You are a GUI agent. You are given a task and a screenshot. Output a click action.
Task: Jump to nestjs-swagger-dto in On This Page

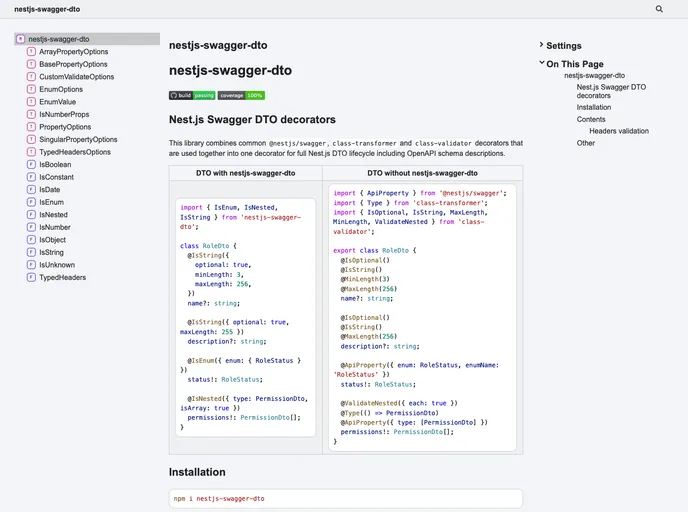pyautogui.click(x=595, y=75)
